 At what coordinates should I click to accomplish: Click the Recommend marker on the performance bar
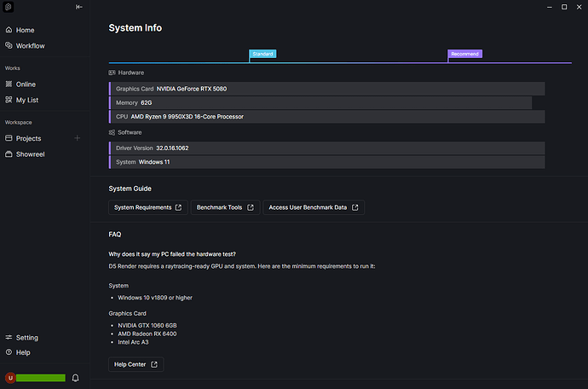464,54
